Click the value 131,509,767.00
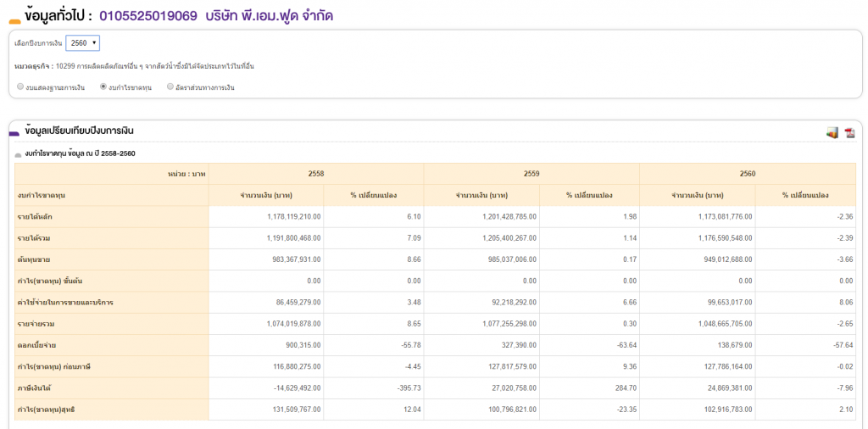 298,409
